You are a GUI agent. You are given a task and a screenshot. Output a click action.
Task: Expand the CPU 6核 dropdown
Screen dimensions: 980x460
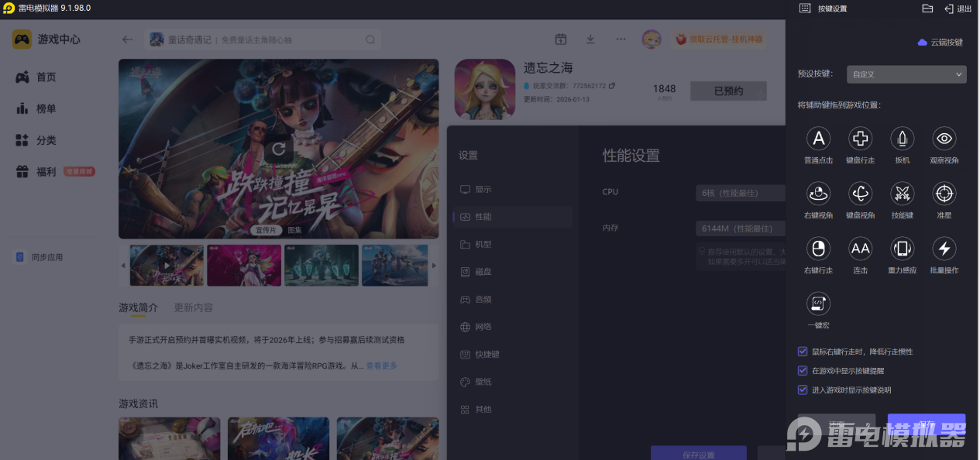740,193
